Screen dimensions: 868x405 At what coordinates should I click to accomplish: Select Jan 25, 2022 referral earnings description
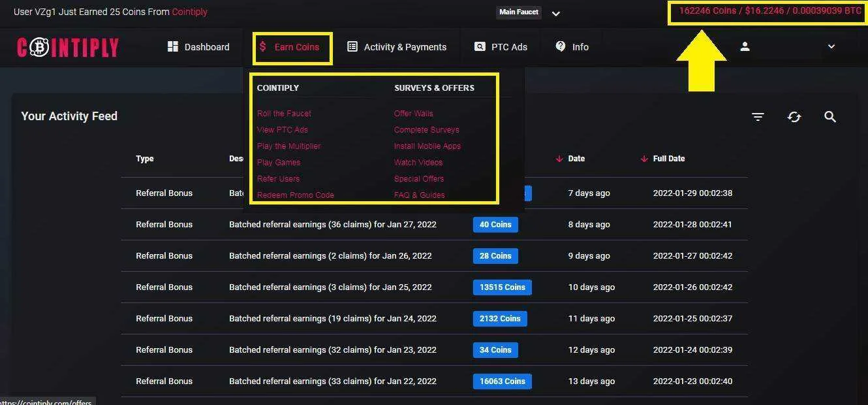[330, 287]
